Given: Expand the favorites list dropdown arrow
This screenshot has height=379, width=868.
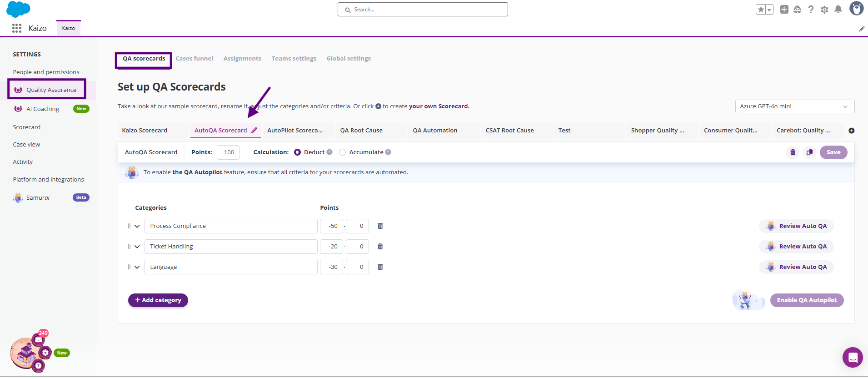Looking at the screenshot, I should click(769, 10).
